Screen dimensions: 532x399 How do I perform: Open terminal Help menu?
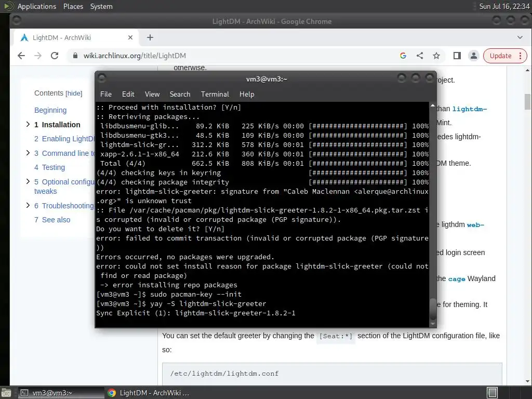click(x=247, y=95)
